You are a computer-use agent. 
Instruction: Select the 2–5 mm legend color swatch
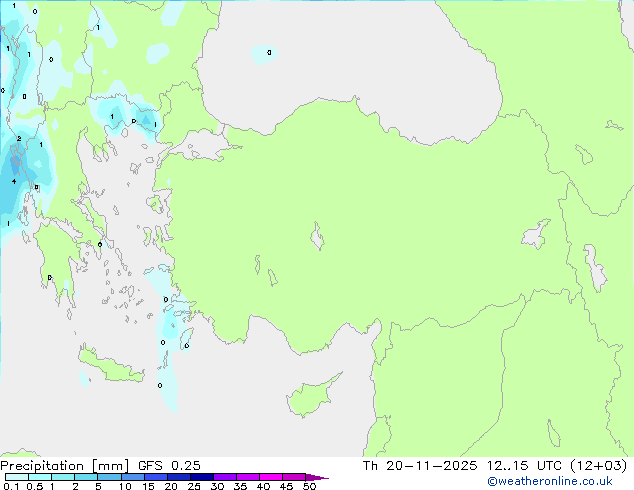tap(86, 477)
